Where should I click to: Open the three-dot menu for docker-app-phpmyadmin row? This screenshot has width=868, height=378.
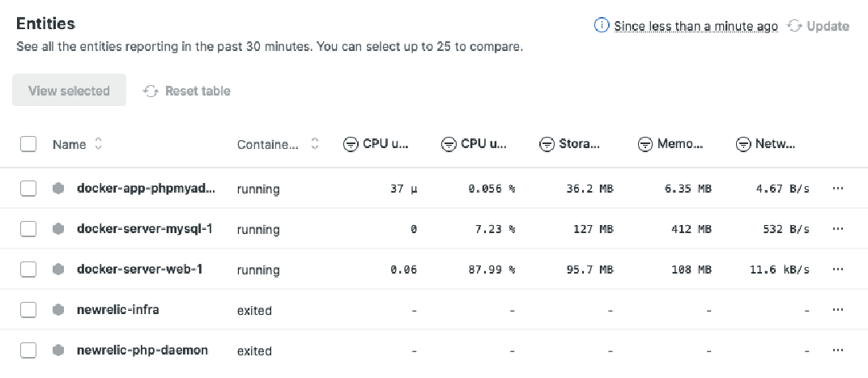(x=838, y=188)
